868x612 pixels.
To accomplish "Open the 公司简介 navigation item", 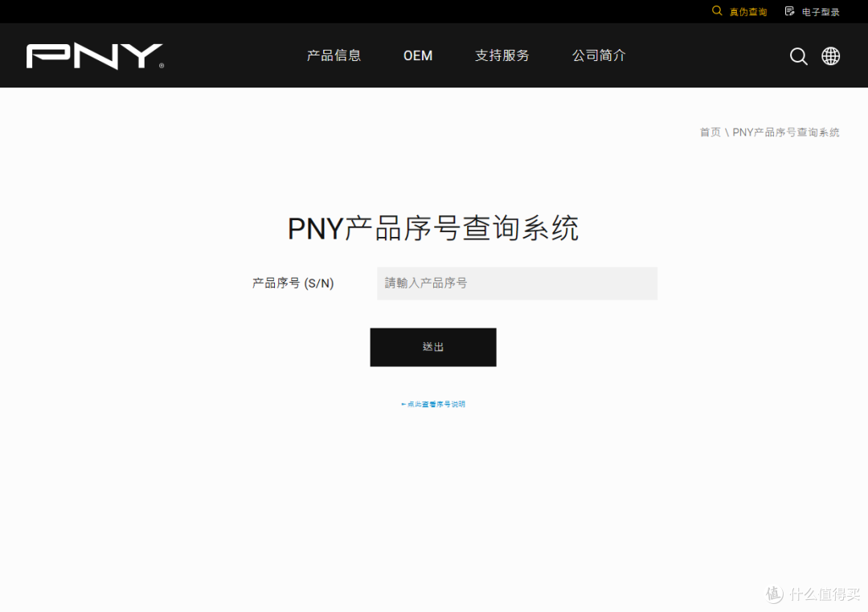I will click(x=598, y=55).
